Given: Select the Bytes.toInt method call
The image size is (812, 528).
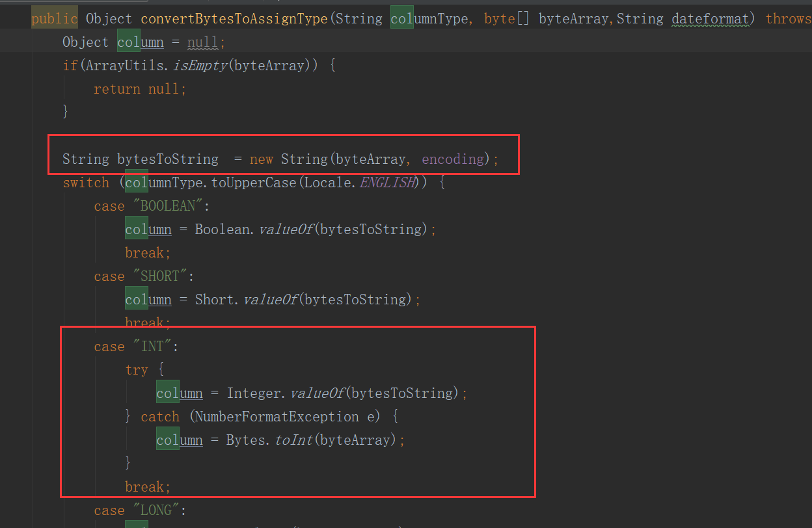Looking at the screenshot, I should [x=270, y=440].
